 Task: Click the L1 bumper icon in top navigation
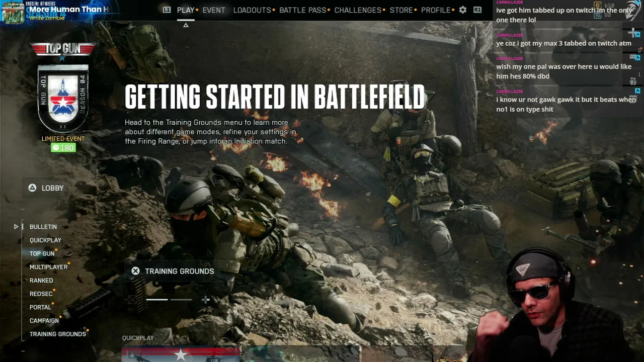click(167, 10)
